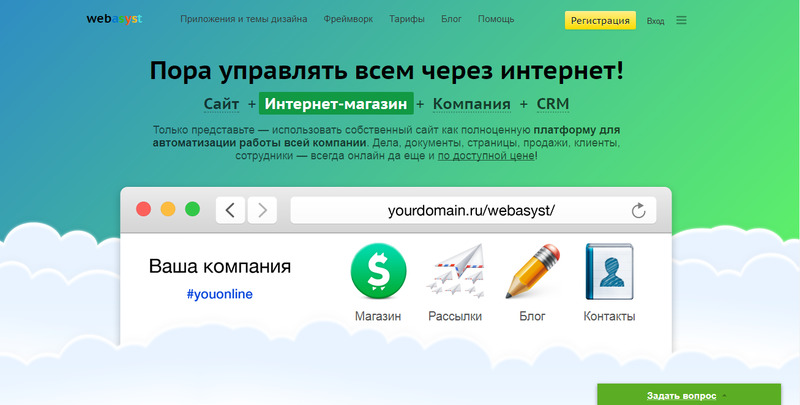Select the Сайт tab
800x405 pixels.
(221, 104)
